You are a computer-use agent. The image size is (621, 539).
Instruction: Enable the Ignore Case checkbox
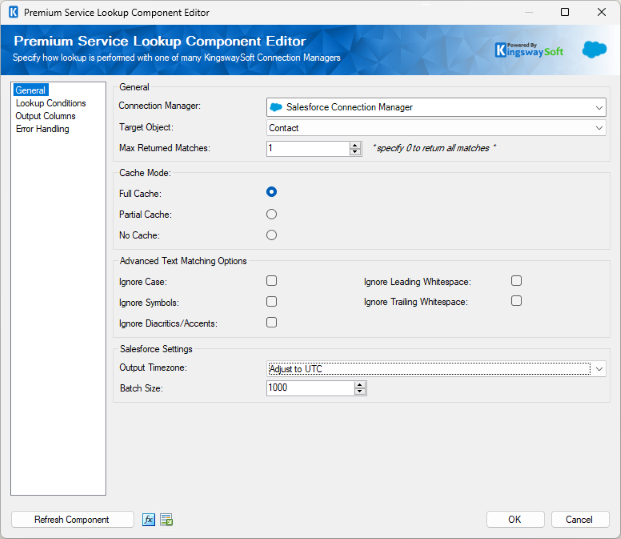click(271, 281)
